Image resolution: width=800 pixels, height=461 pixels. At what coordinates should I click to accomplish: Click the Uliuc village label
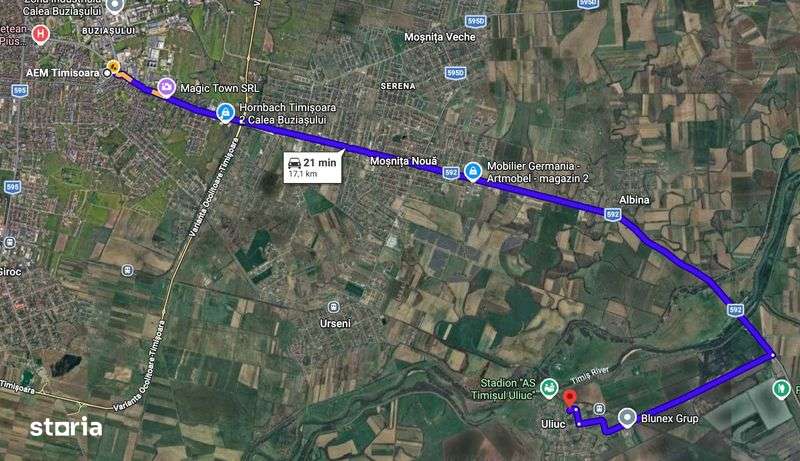[x=553, y=424]
